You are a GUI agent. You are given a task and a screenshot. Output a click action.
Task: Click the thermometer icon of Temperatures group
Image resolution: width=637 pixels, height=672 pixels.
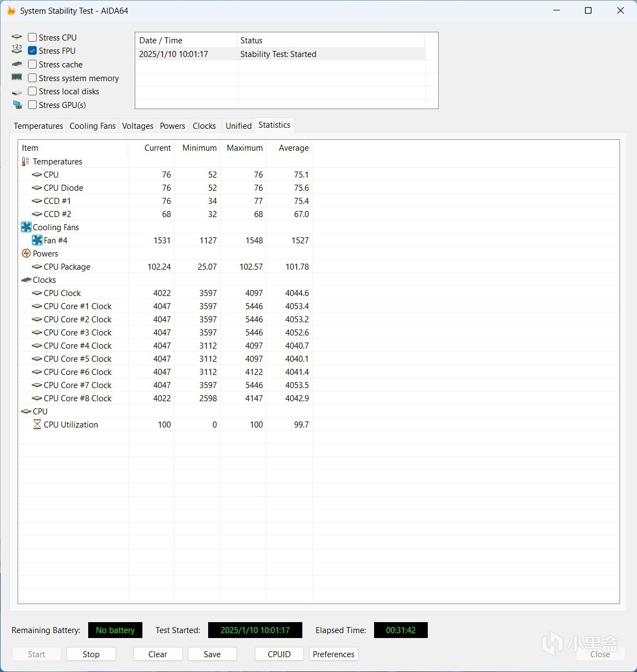(x=26, y=161)
